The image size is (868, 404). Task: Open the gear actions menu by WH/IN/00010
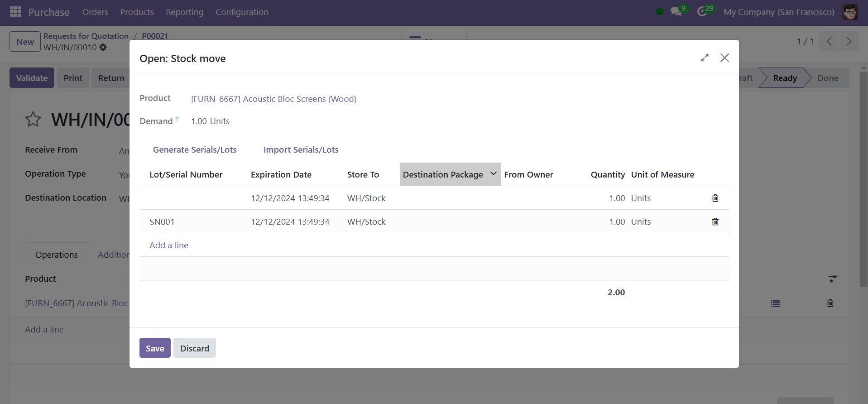(x=103, y=47)
